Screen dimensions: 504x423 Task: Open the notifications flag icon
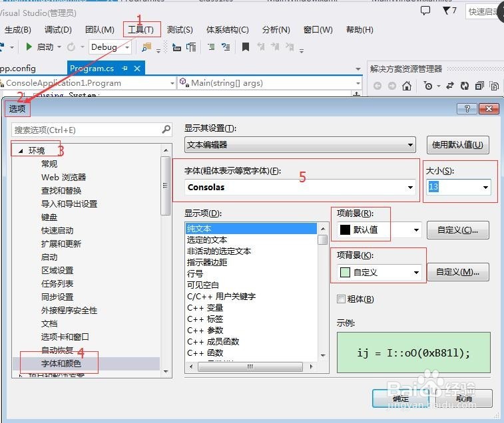[x=447, y=11]
